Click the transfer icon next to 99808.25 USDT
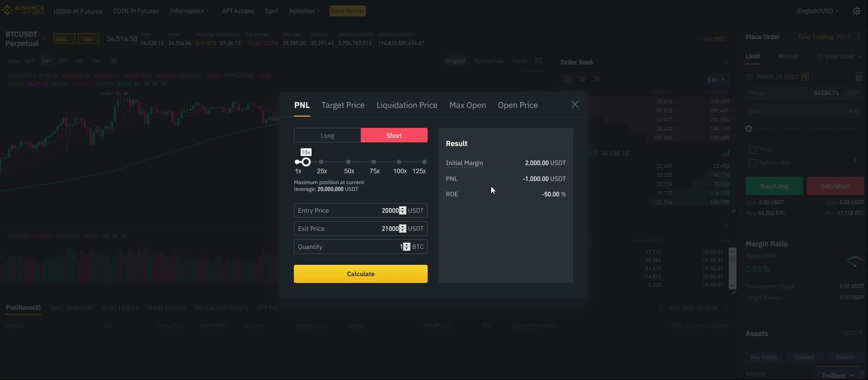 click(x=805, y=77)
